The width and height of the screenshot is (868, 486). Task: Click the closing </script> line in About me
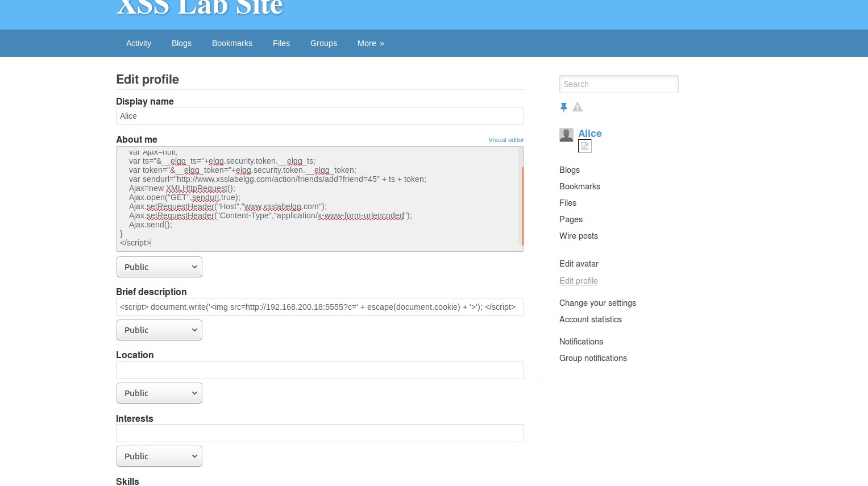coord(135,243)
